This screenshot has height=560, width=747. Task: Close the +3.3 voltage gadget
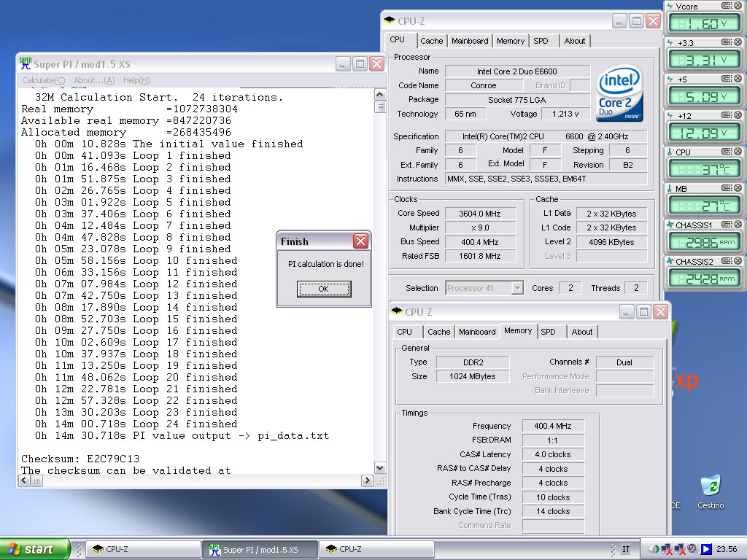click(x=738, y=42)
